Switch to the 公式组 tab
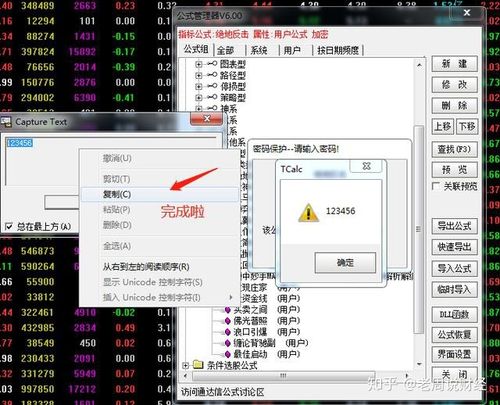 coord(196,50)
